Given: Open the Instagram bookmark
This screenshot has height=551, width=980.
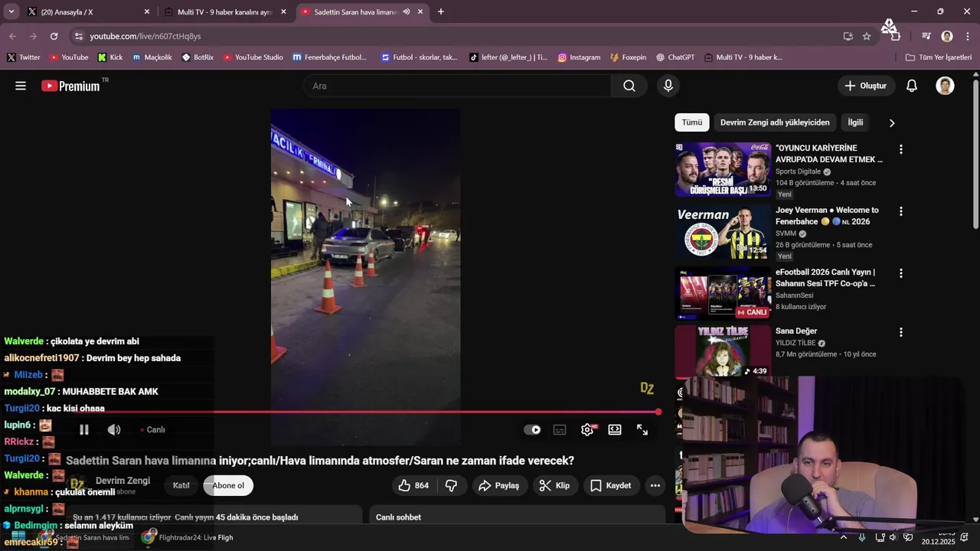Looking at the screenshot, I should (x=579, y=57).
